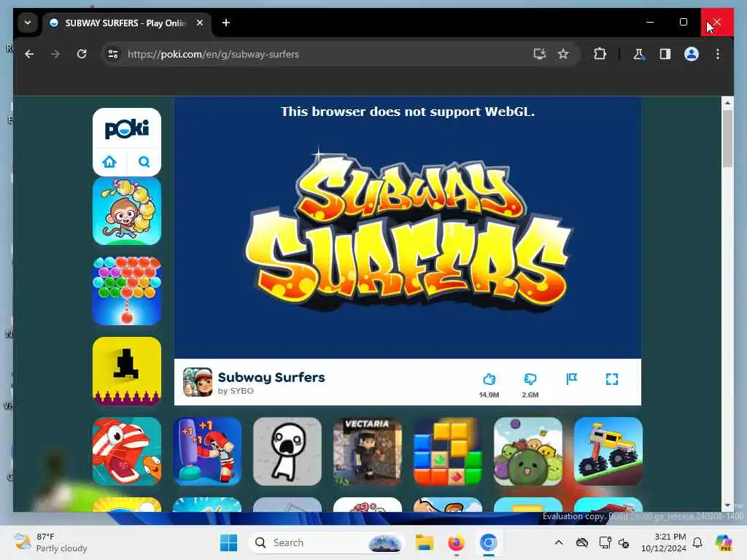Viewport: 747px width, 560px height.
Task: Open the yellow black-silhouette game thumbnail
Action: click(127, 371)
